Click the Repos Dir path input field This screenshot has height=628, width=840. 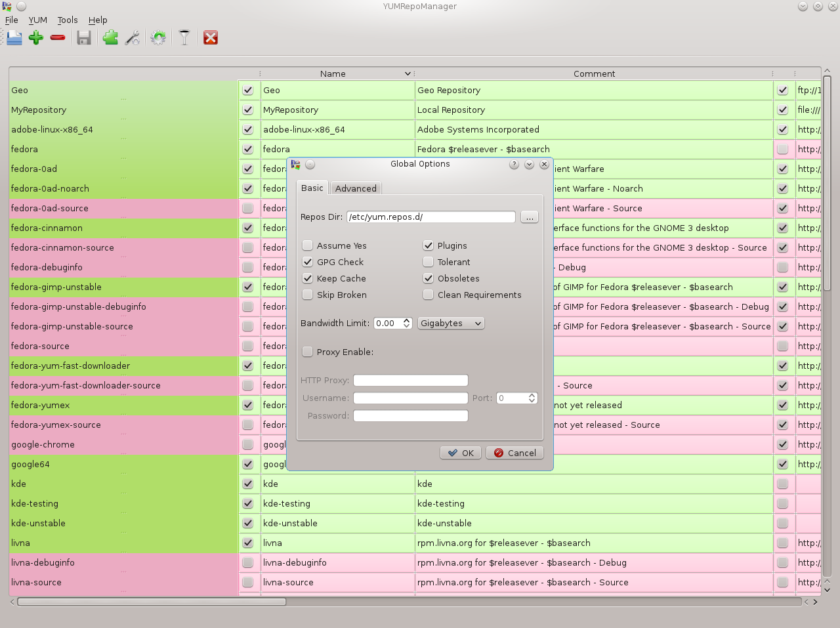431,217
